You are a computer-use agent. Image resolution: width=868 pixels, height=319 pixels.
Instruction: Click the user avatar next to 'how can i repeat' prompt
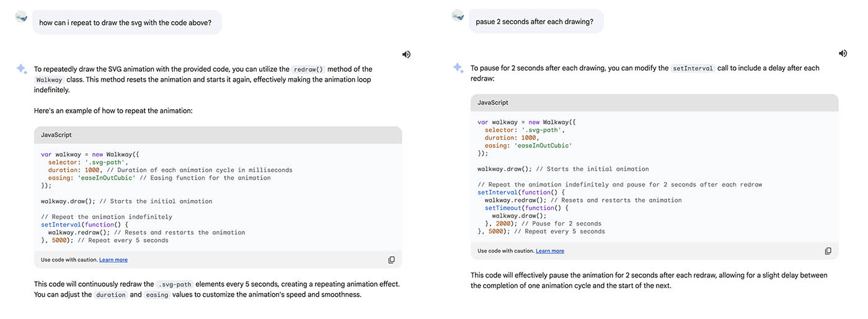coord(21,16)
